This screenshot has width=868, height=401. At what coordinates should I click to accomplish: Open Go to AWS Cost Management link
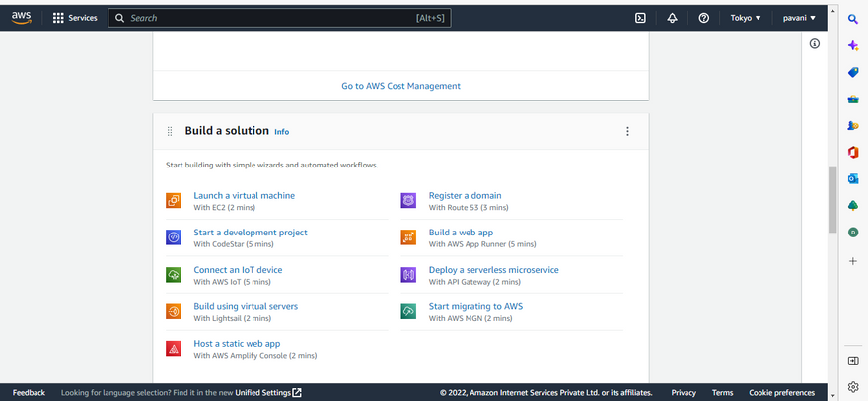400,86
